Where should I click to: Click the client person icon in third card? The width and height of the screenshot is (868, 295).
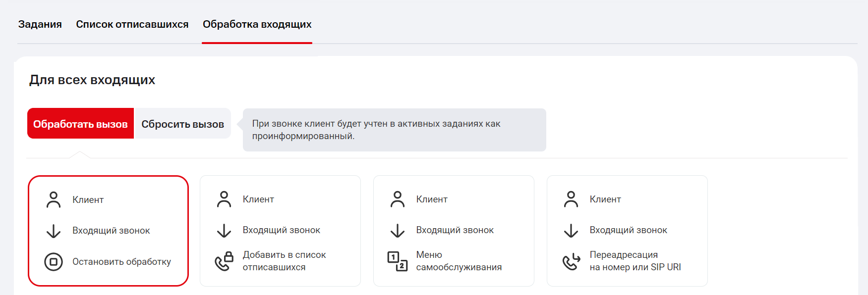click(397, 199)
